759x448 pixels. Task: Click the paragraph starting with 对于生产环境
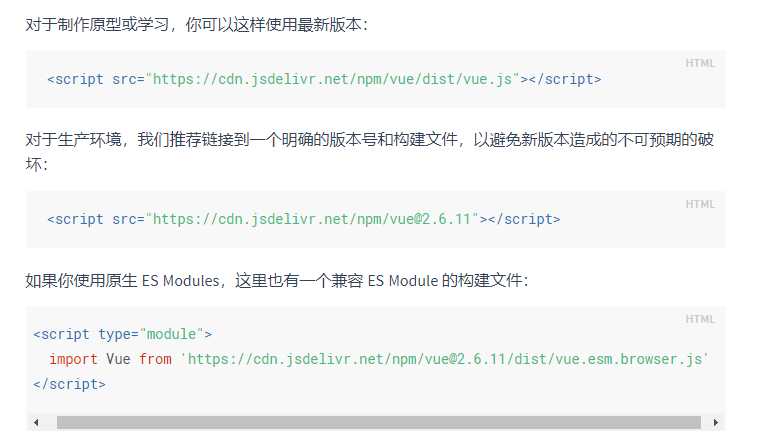point(370,151)
